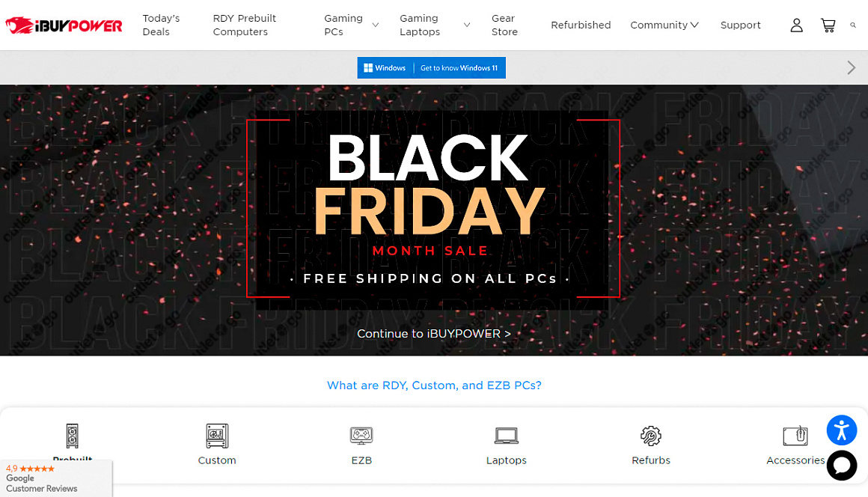Open What are RDY, Custom, EZB link

(x=434, y=385)
